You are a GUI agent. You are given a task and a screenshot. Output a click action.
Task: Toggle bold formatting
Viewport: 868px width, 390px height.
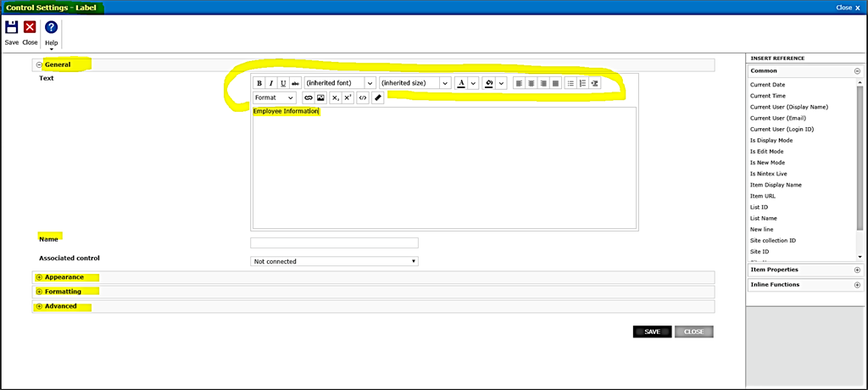point(259,83)
